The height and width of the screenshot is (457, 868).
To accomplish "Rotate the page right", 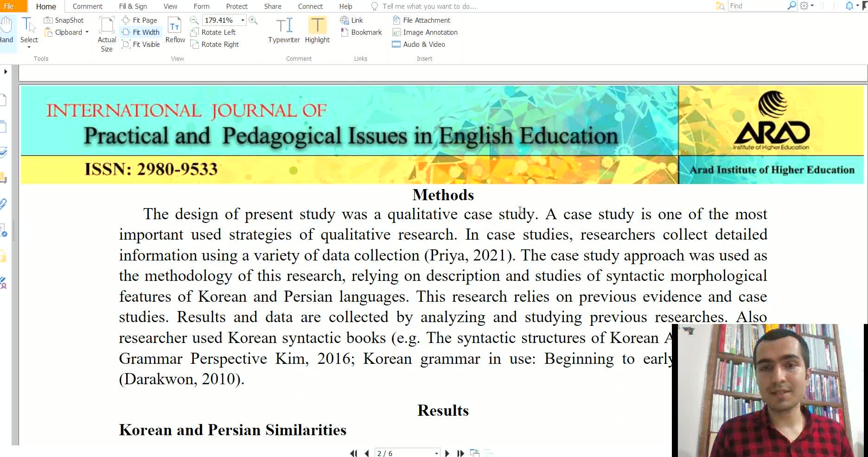I will [x=215, y=44].
